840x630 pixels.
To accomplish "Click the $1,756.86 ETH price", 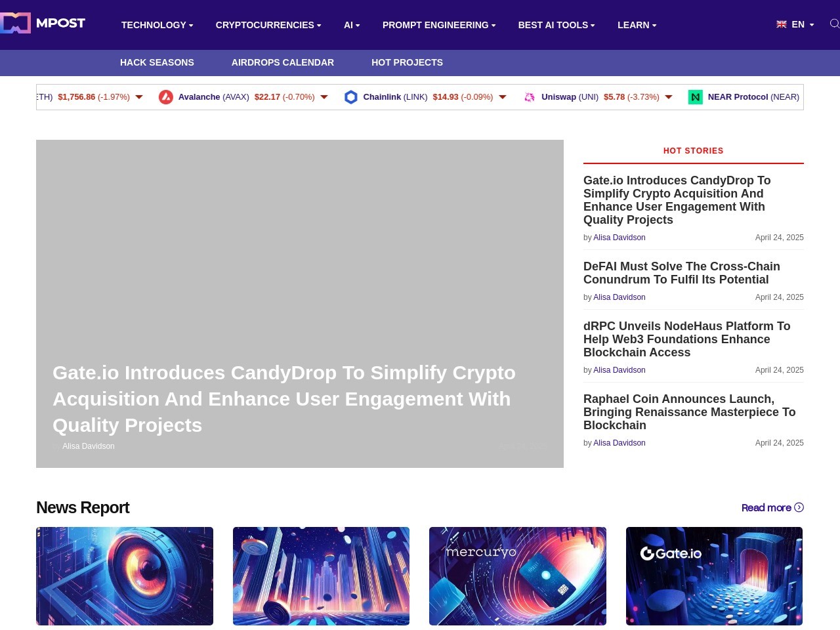I will [x=76, y=97].
